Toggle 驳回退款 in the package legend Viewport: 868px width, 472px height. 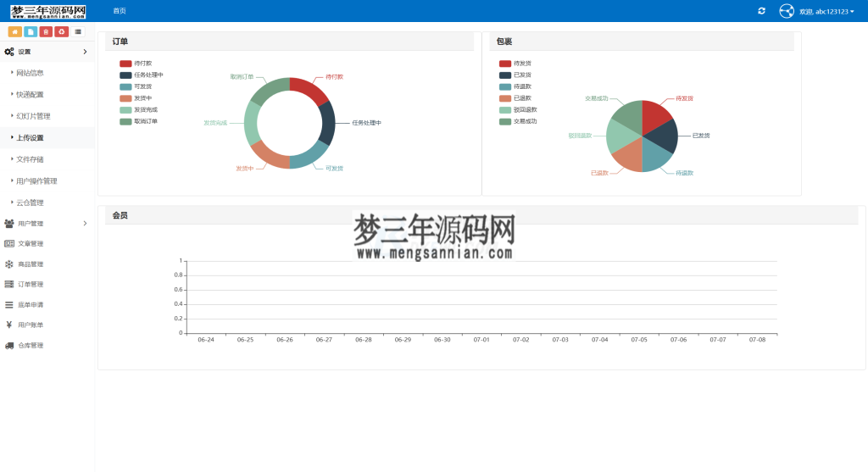pyautogui.click(x=518, y=109)
